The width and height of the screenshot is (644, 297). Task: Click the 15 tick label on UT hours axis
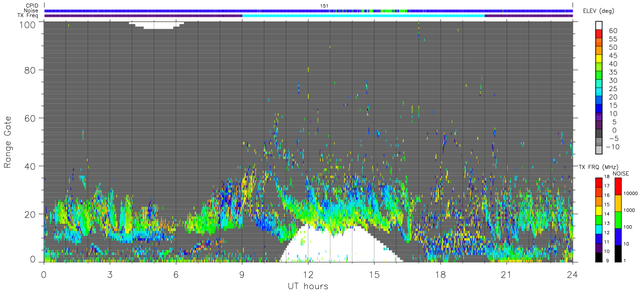(x=374, y=274)
